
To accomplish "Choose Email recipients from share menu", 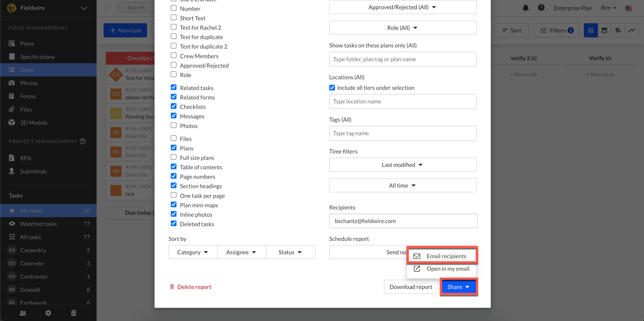I will point(442,256).
